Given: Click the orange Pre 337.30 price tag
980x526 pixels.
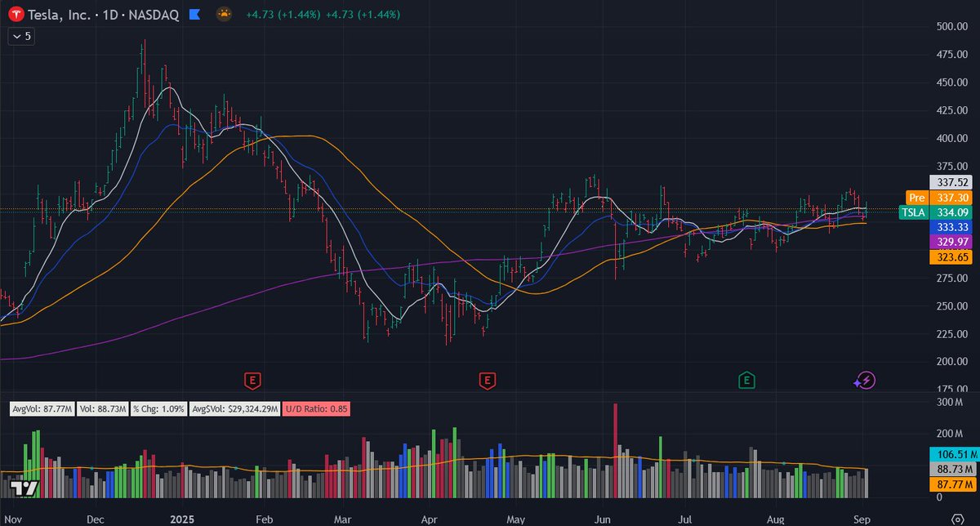Looking at the screenshot, I should (940, 198).
